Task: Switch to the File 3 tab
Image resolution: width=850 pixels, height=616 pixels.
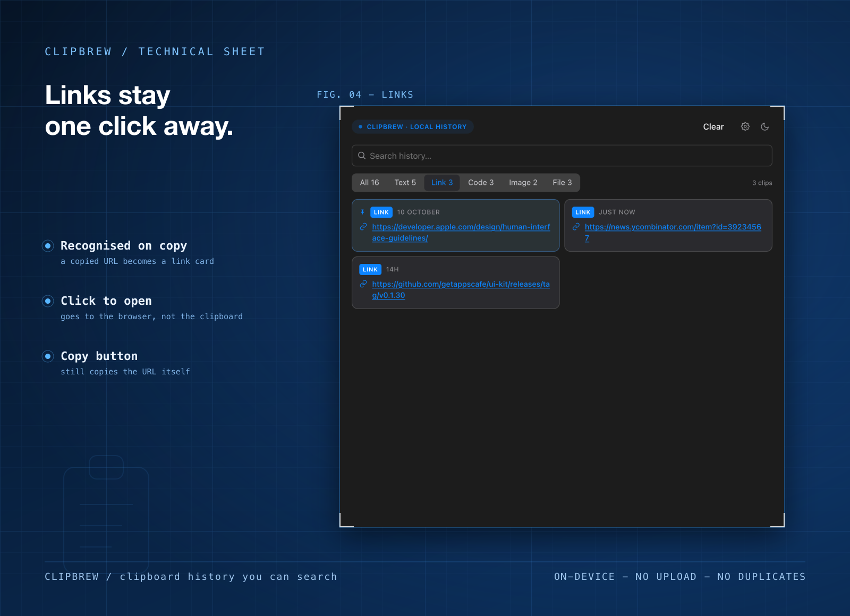Action: click(x=562, y=183)
